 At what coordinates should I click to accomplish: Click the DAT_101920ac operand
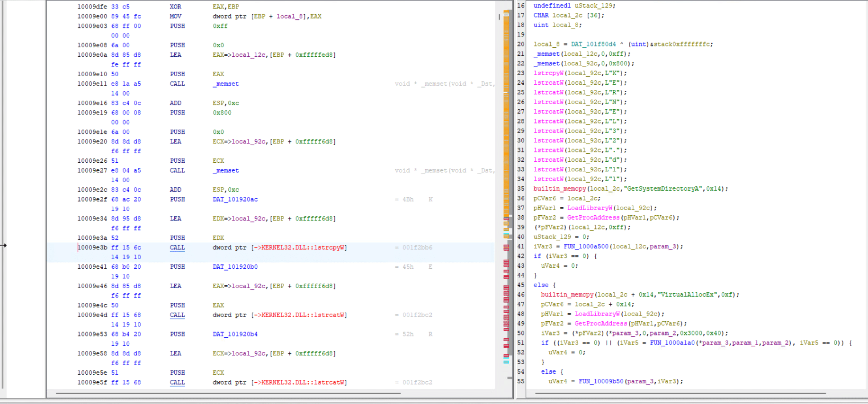click(x=235, y=199)
